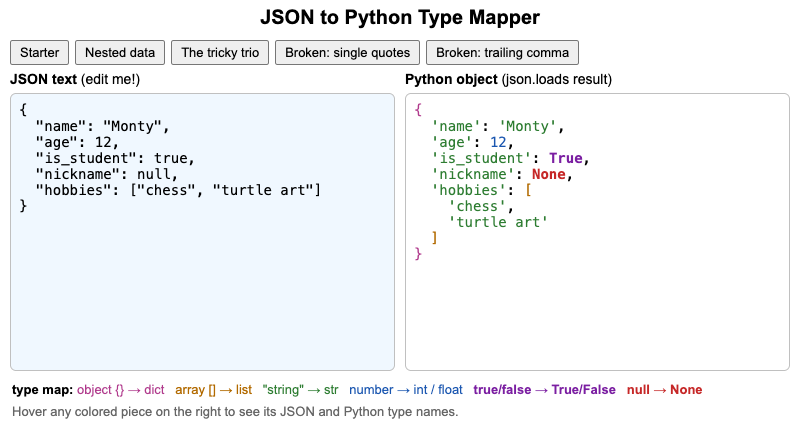The width and height of the screenshot is (800, 442).
Task: Click the "name": "Monty" line in JSON editor
Action: tap(102, 126)
